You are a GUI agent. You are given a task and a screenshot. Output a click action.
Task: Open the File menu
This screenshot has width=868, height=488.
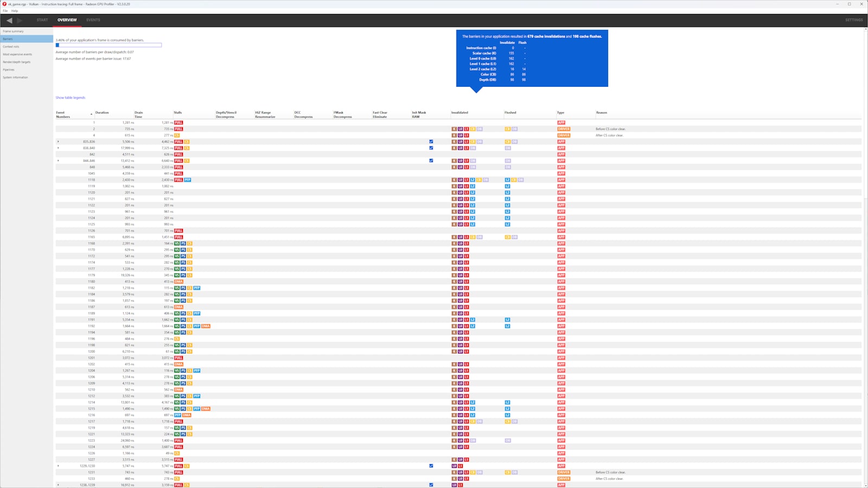click(x=5, y=11)
